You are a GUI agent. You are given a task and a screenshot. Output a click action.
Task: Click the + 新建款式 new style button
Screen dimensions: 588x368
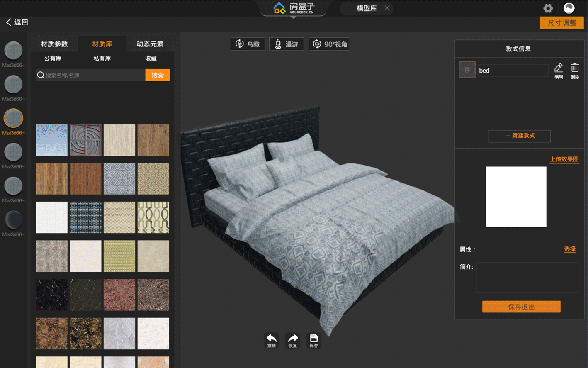point(519,136)
